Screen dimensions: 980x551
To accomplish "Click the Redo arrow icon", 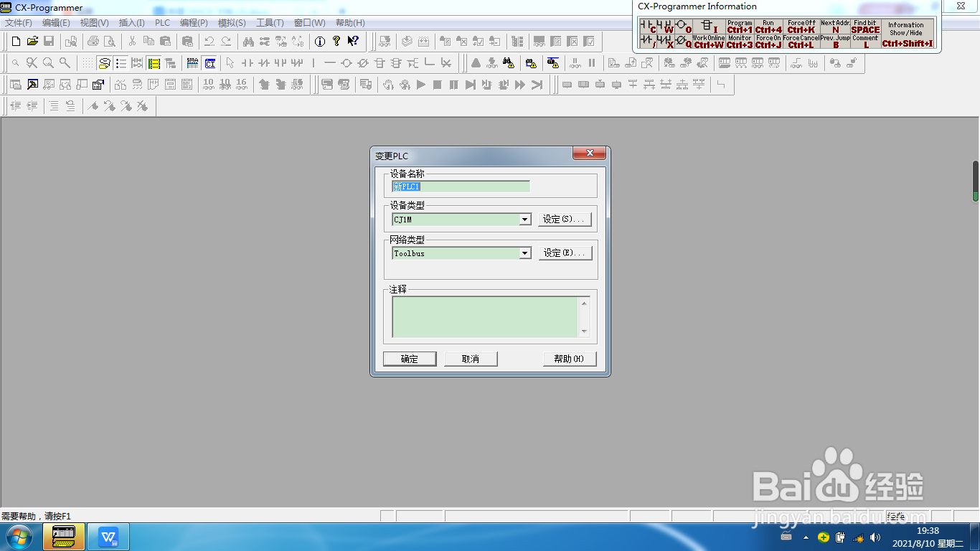I will [226, 41].
